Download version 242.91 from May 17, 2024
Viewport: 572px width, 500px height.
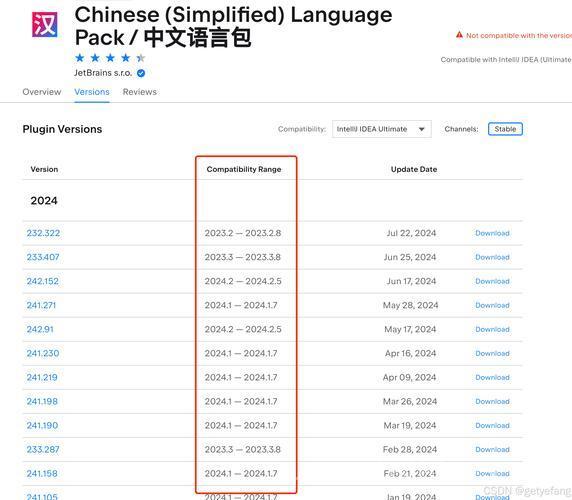coord(492,329)
